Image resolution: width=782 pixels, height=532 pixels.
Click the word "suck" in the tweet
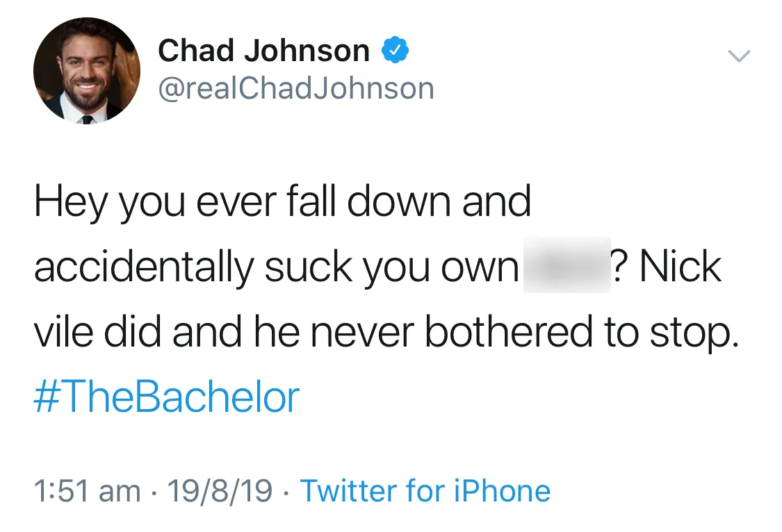coord(301,267)
